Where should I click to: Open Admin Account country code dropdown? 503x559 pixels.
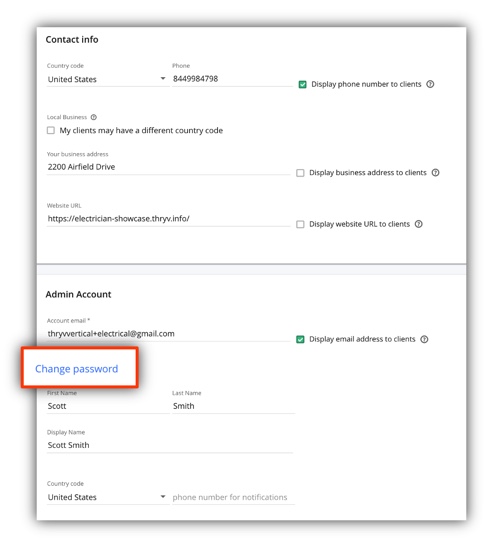108,497
